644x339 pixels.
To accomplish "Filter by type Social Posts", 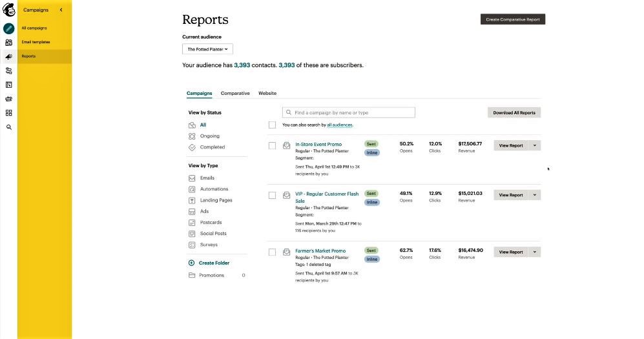I will point(213,233).
